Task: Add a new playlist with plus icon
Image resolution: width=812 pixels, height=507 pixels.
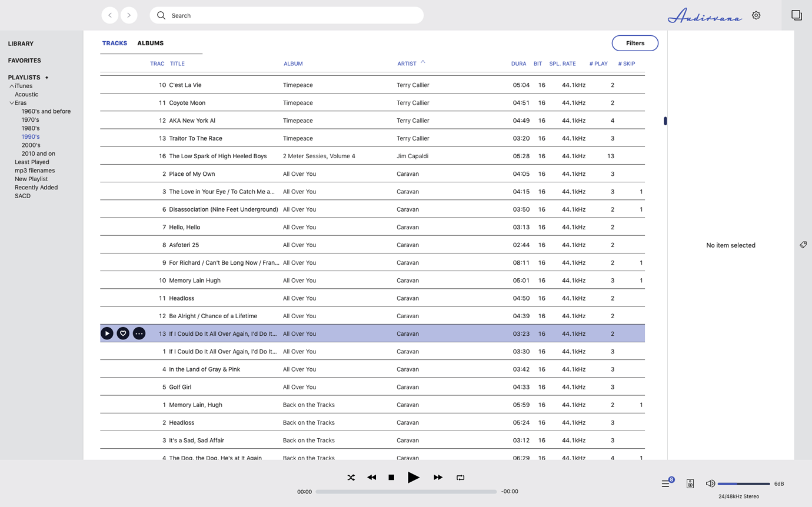Action: coord(47,78)
